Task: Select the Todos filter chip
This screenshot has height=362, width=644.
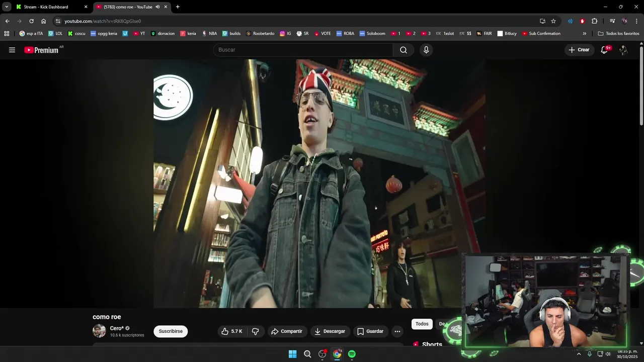Action: point(422,324)
